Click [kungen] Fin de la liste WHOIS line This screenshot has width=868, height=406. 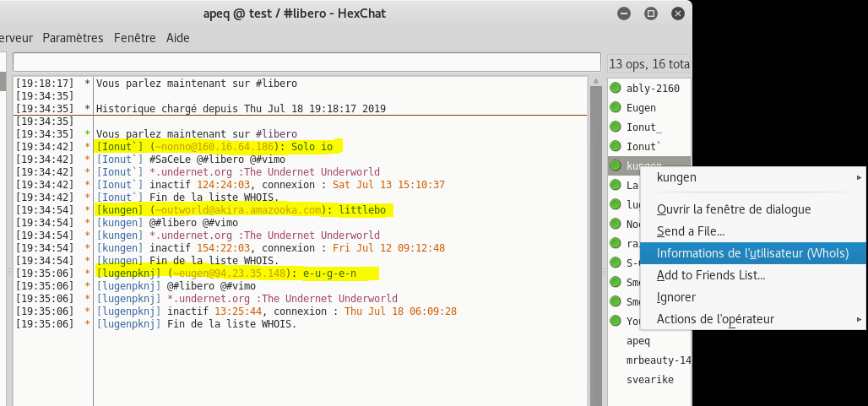187,261
